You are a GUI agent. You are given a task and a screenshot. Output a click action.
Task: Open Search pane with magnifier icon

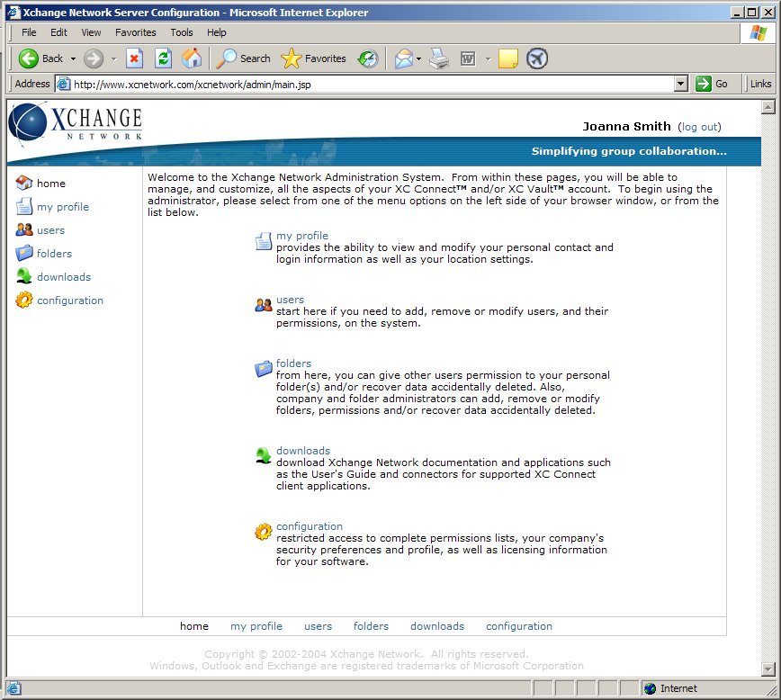226,58
